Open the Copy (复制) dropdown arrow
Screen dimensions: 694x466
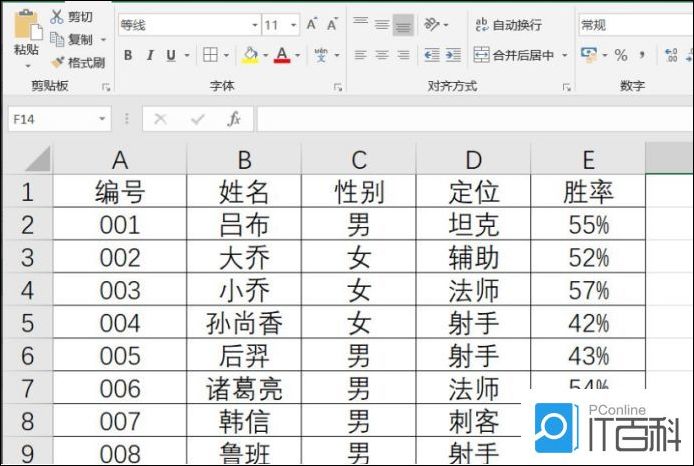103,40
